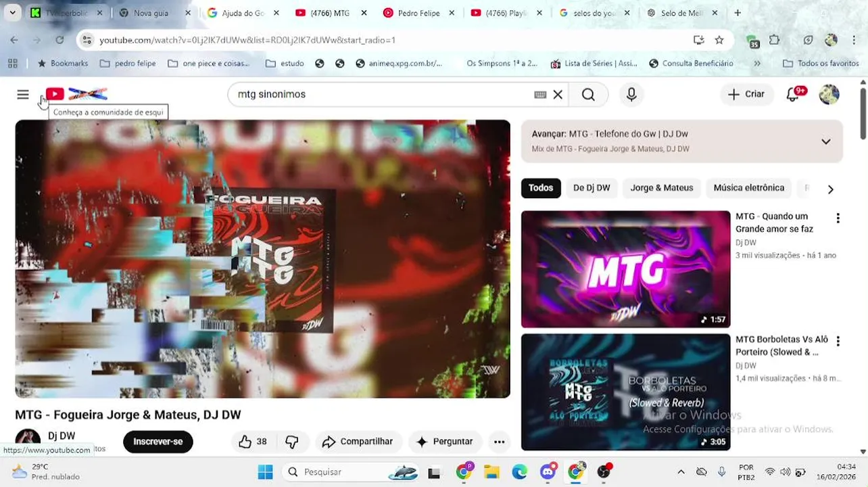Open the Consulta Beneficiário bookmark
Image resolution: width=868 pixels, height=487 pixels.
691,64
